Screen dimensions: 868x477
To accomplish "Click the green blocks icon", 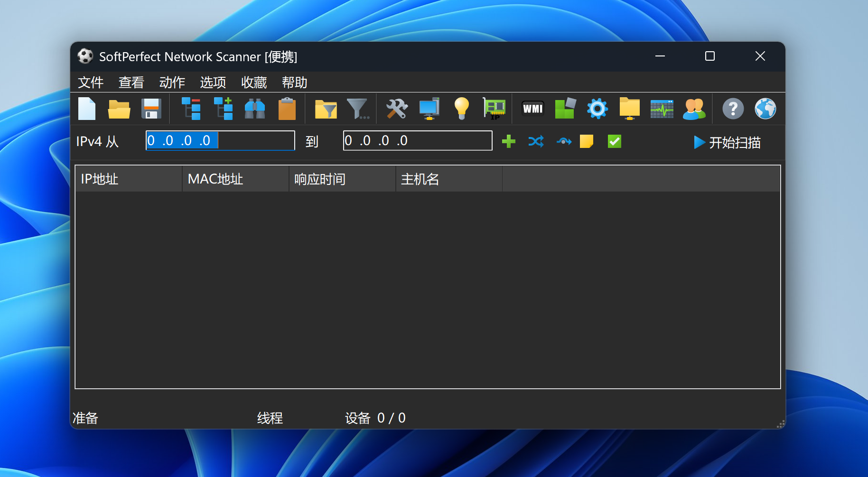I will (x=565, y=109).
